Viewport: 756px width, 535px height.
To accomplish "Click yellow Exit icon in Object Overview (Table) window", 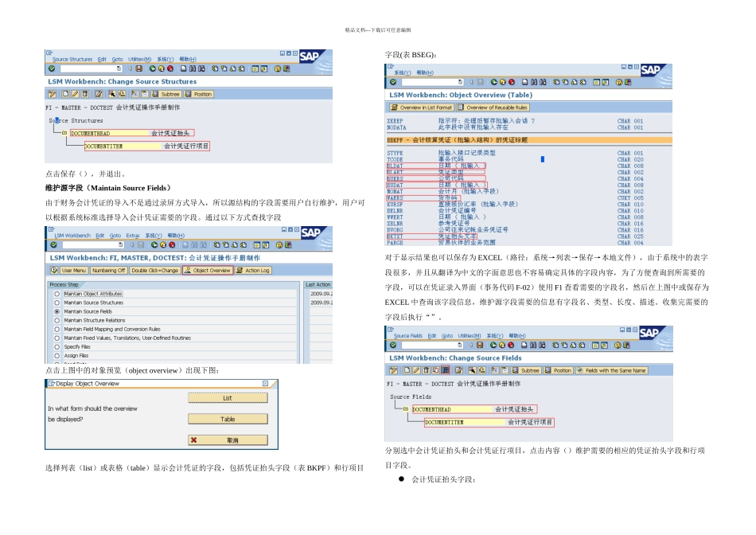I will point(503,82).
